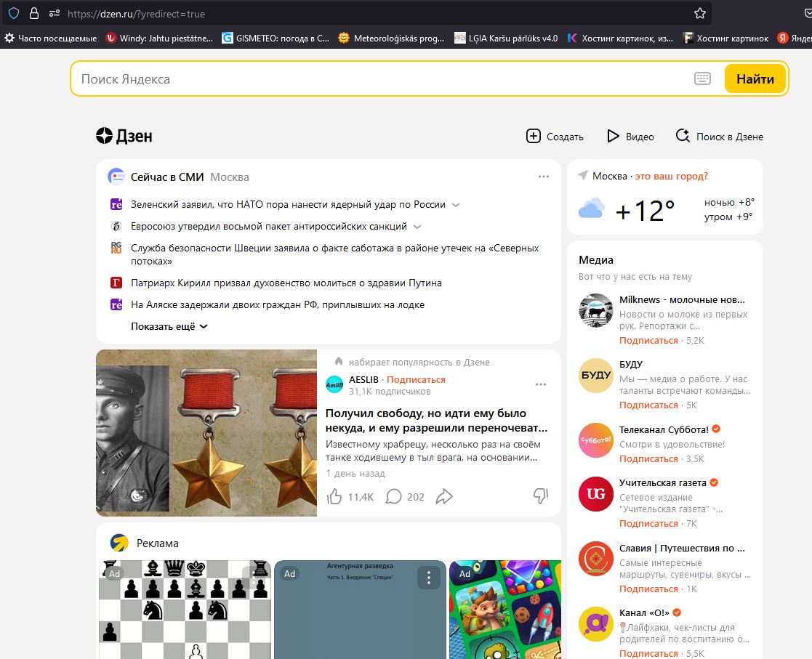The image size is (812, 659).
Task: Open article title Получил свободу
Action: [x=436, y=421]
